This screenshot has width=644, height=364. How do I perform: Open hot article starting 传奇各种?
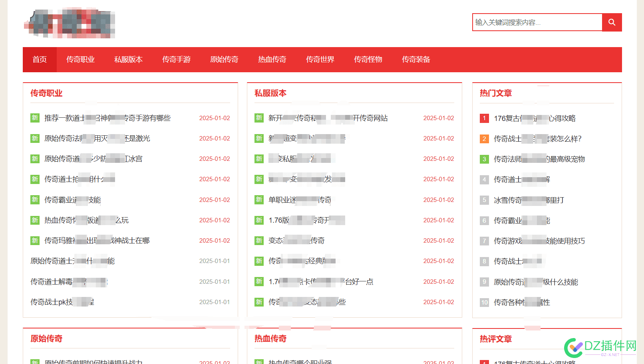coord(522,303)
